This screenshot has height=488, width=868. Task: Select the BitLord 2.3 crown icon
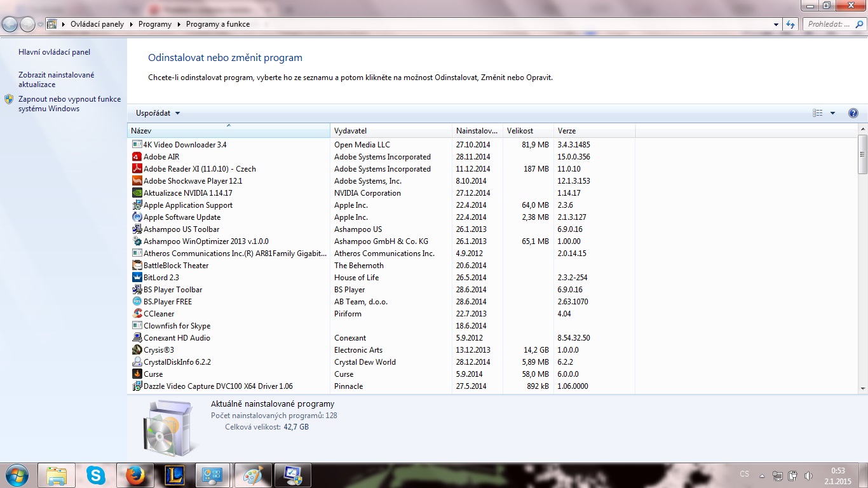[137, 278]
